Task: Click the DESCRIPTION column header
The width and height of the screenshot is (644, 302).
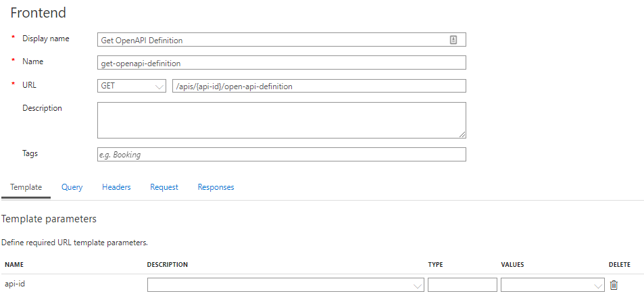Action: tap(167, 265)
